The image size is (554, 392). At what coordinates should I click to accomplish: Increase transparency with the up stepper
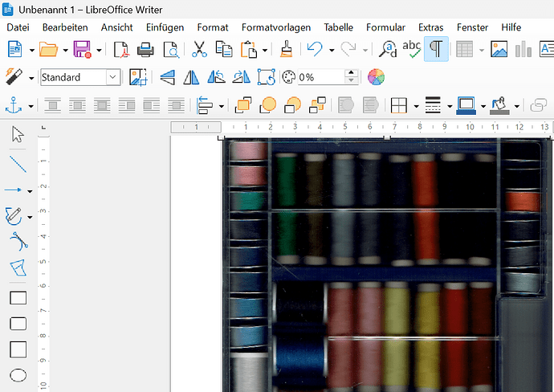[x=351, y=73]
